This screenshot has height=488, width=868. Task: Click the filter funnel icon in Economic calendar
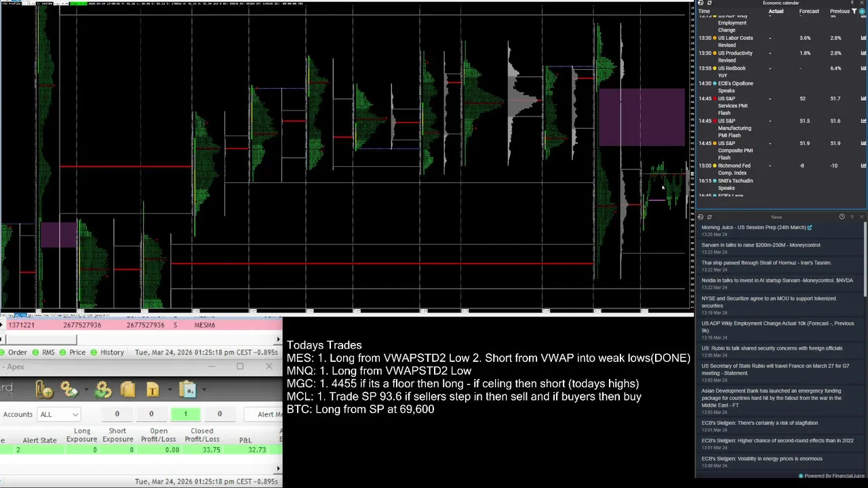pyautogui.click(x=854, y=12)
